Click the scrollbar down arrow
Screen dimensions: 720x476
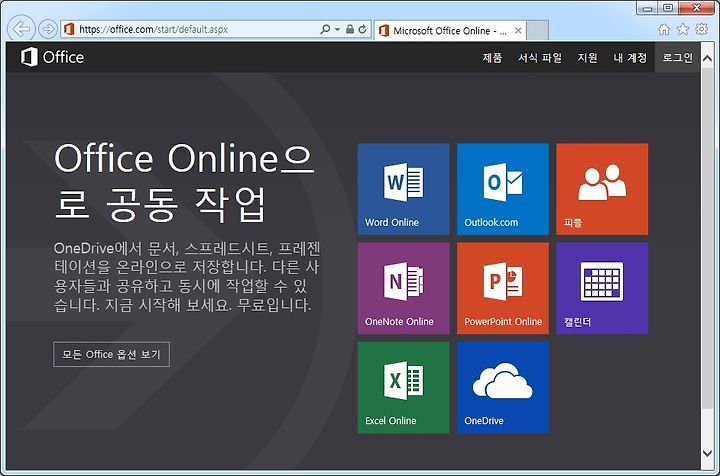click(707, 453)
